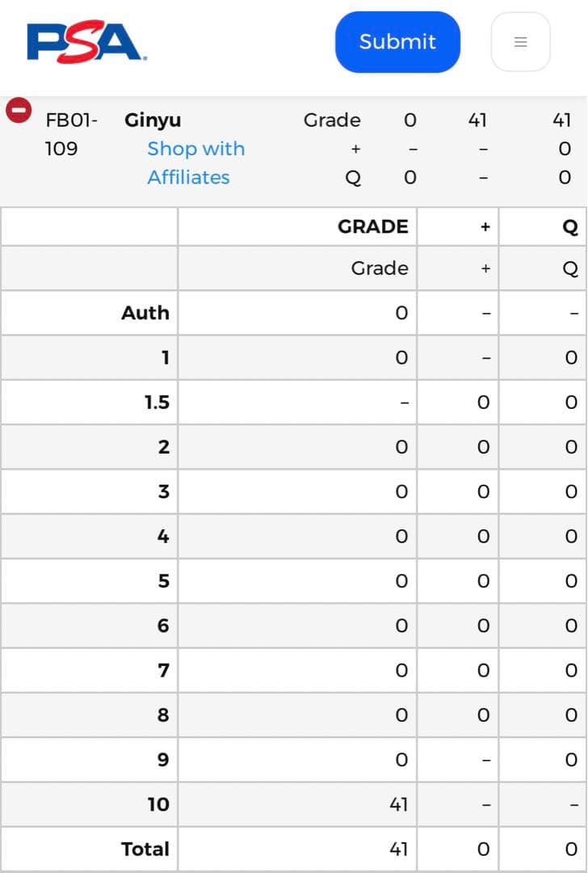Click the PSA logo
Viewport: 588px width, 873px height.
click(x=86, y=42)
